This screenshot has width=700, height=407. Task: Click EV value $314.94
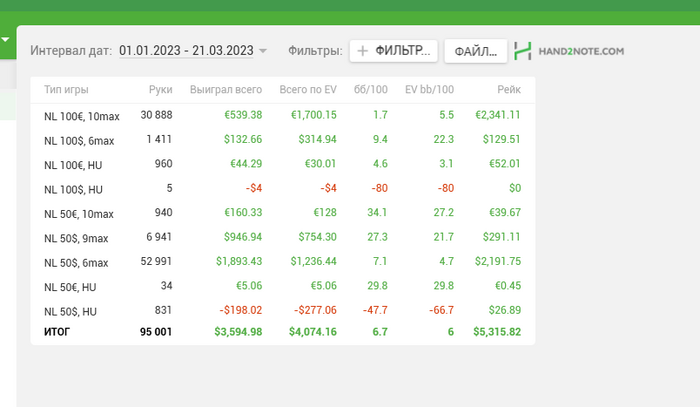click(317, 140)
